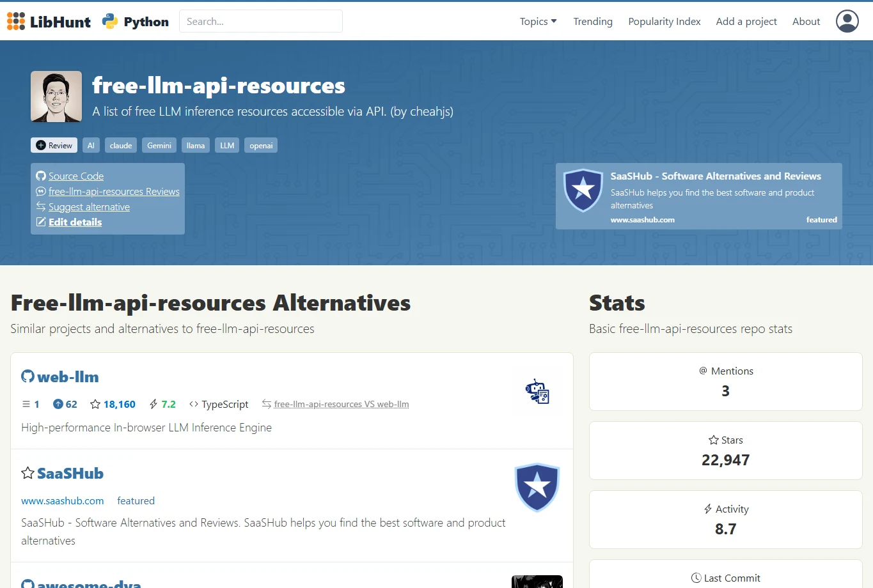Click the bolt icon in the Activity stat card

pyautogui.click(x=708, y=509)
